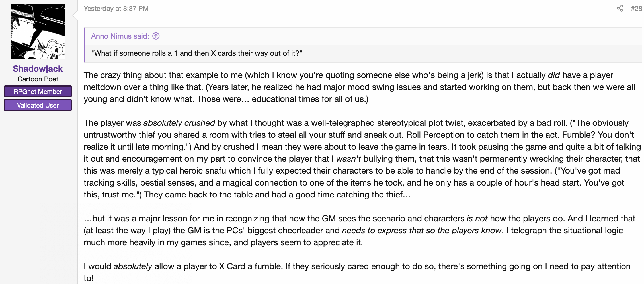Jump to quoted post via up-arrow icon
Image resolution: width=644 pixels, height=284 pixels.
[x=156, y=36]
